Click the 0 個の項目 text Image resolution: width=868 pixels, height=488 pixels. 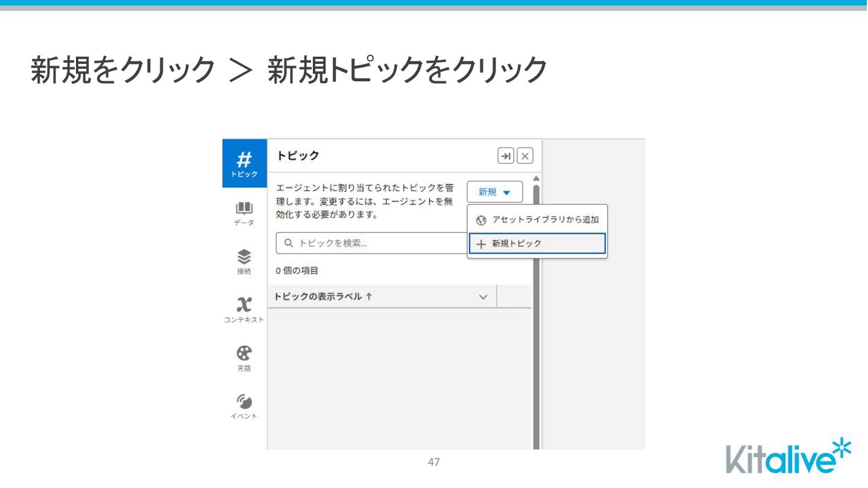297,271
